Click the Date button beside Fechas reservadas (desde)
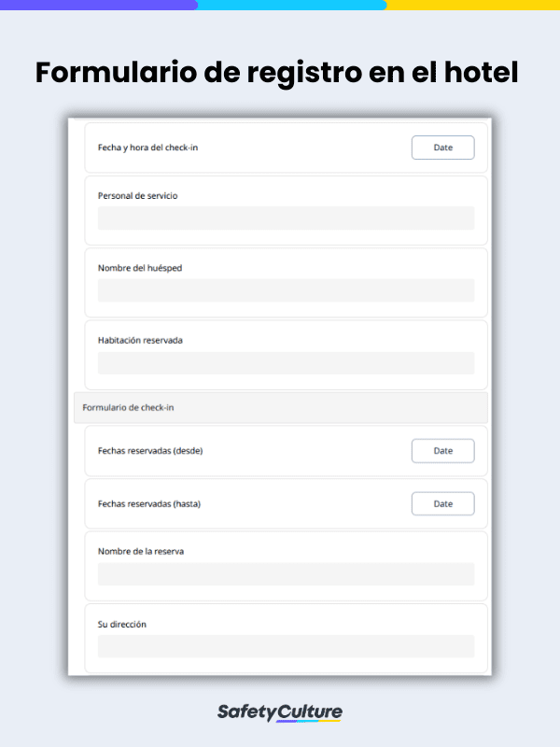This screenshot has width=560, height=747. (x=442, y=451)
